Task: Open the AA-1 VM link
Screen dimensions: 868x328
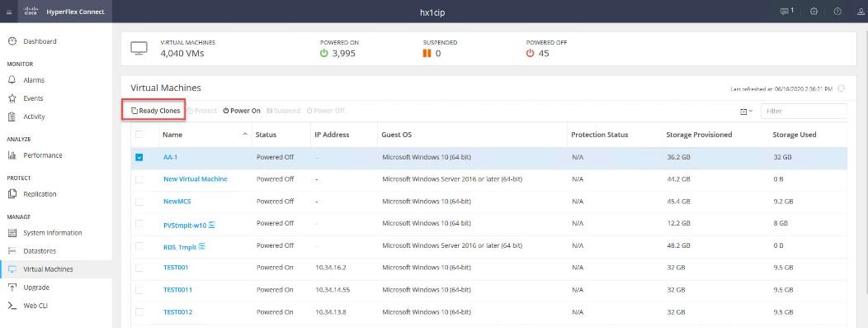Action: [x=171, y=157]
